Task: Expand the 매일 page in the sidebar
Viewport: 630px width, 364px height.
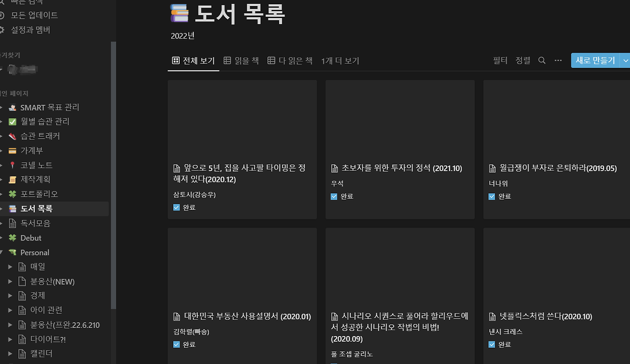Action: [11, 266]
